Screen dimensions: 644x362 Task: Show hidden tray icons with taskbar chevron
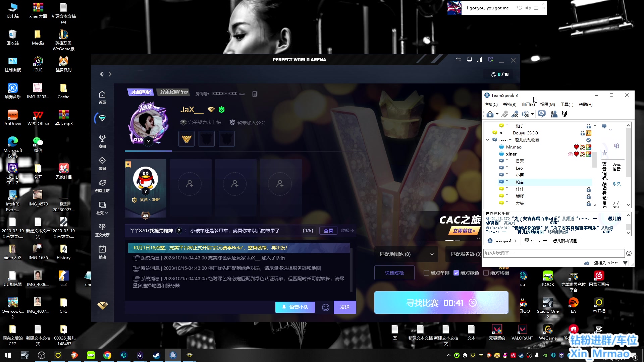point(448,355)
